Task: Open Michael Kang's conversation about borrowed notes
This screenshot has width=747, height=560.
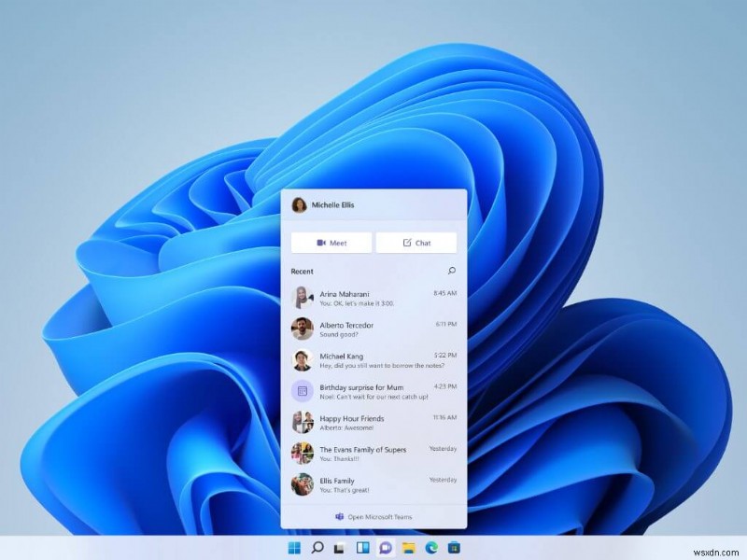Action: tap(373, 360)
